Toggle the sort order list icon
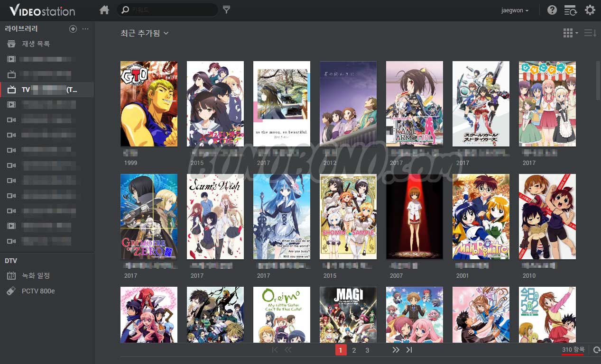 click(590, 33)
